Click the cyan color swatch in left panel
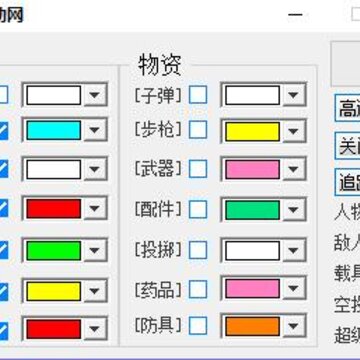 coord(54,130)
